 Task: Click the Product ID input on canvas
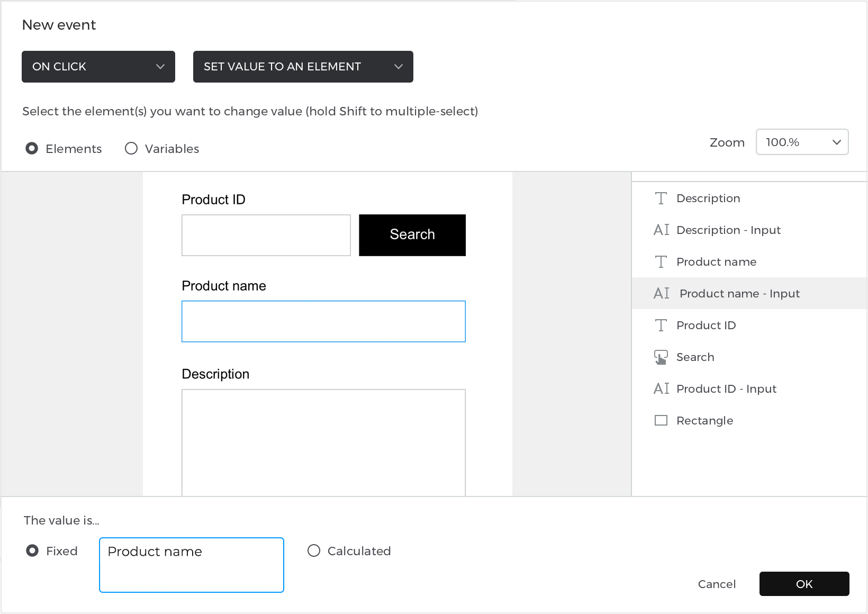266,235
